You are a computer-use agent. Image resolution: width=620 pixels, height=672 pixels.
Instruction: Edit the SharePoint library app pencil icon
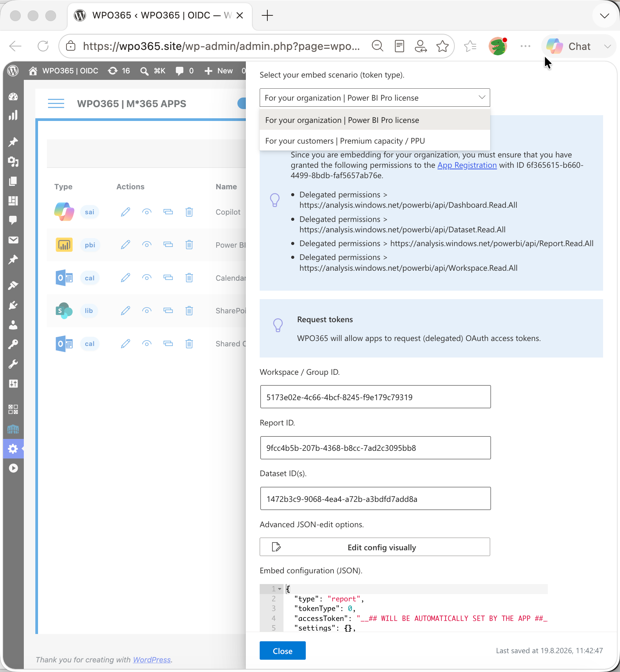(126, 311)
